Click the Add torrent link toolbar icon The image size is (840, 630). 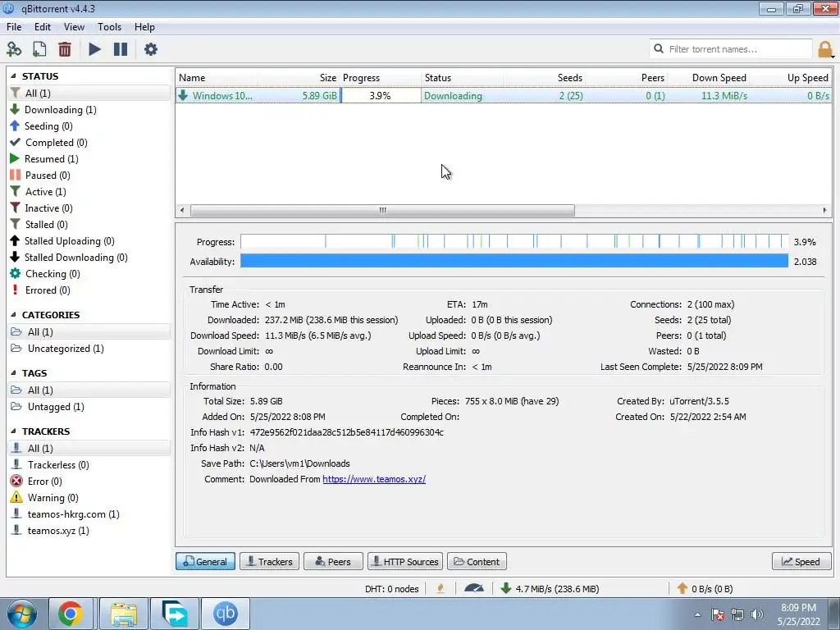(x=14, y=49)
